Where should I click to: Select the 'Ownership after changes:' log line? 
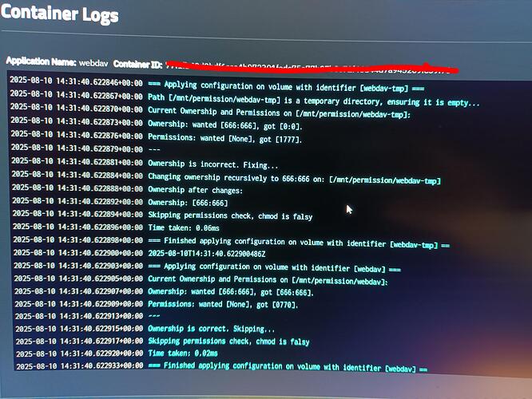(x=195, y=191)
